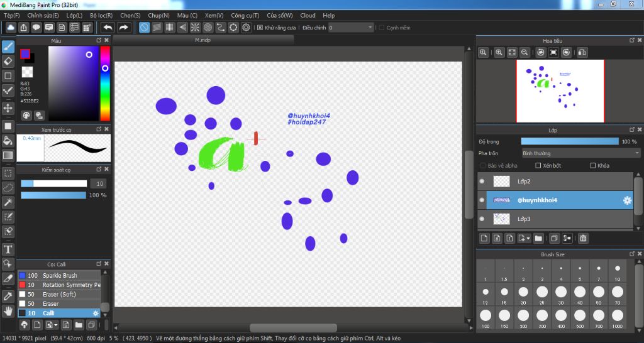The width and height of the screenshot is (644, 343).
Task: Undock the Brush Size panel
Action: 632,254
